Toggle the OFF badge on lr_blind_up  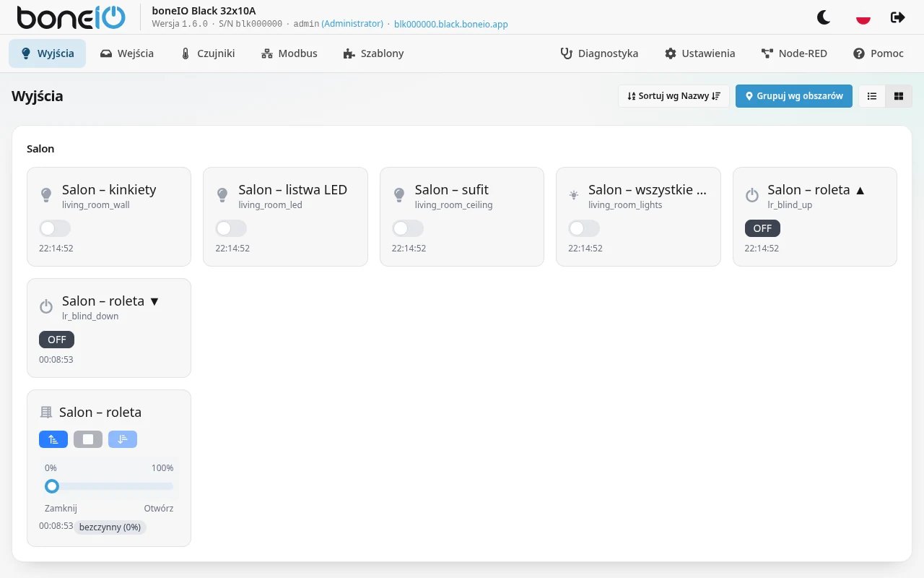click(x=762, y=228)
